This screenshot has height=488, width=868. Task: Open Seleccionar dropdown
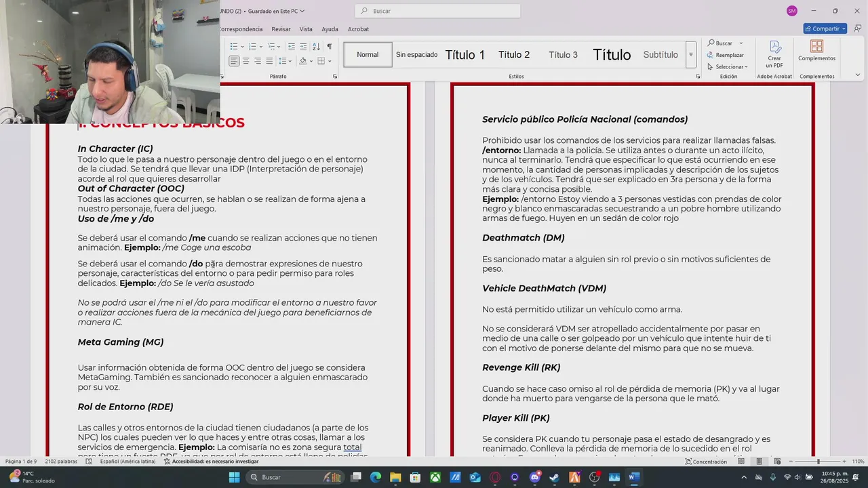click(728, 66)
